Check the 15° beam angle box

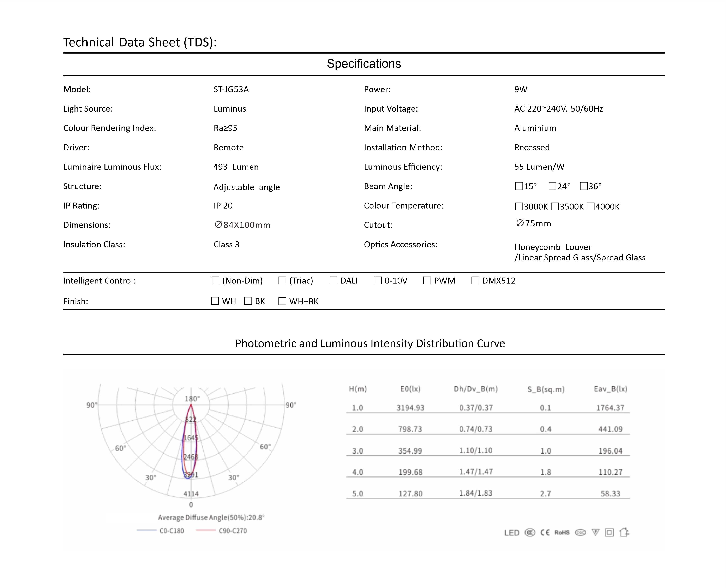[519, 186]
